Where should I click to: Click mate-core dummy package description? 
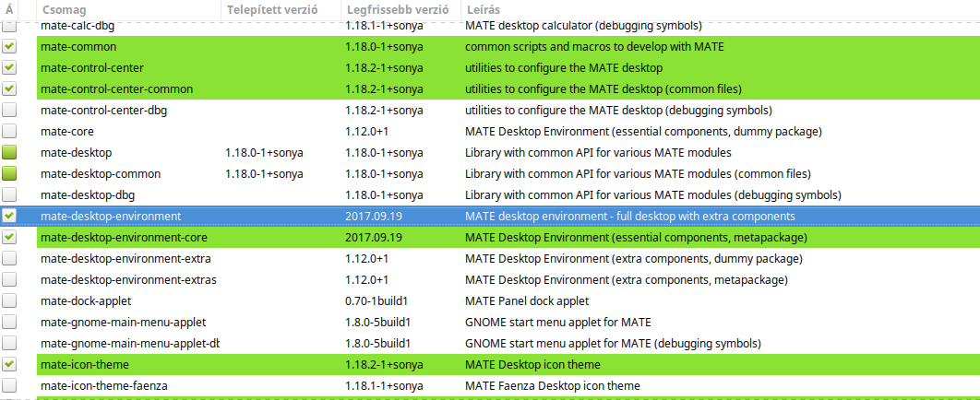[643, 132]
